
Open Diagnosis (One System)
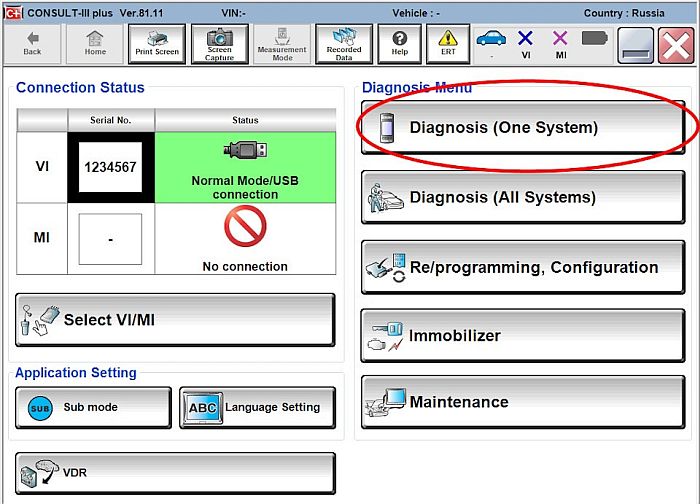pyautogui.click(x=523, y=128)
